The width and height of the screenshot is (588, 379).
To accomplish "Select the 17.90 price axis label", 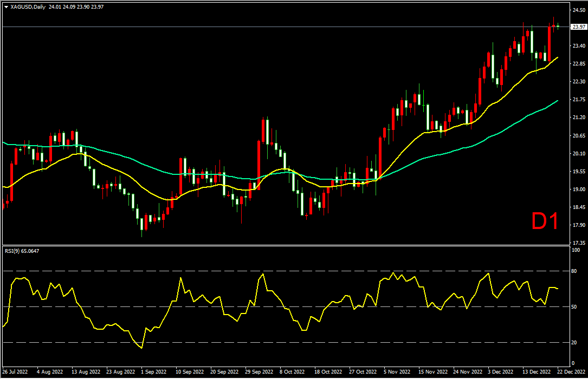I will 579,225.
